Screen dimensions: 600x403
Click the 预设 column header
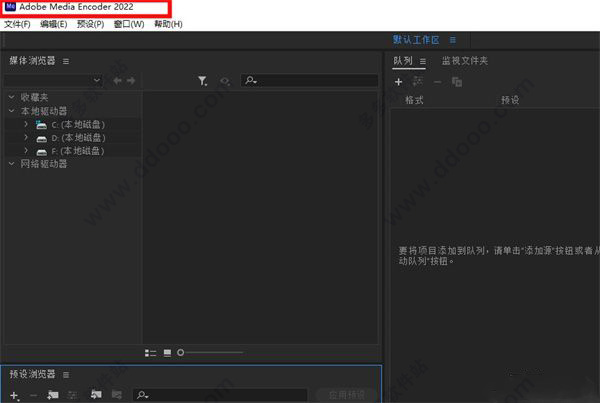(x=510, y=100)
